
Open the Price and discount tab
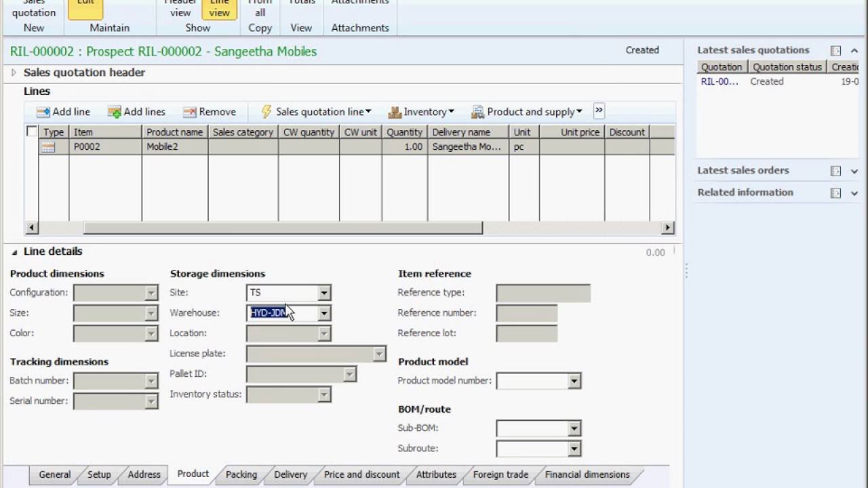361,474
